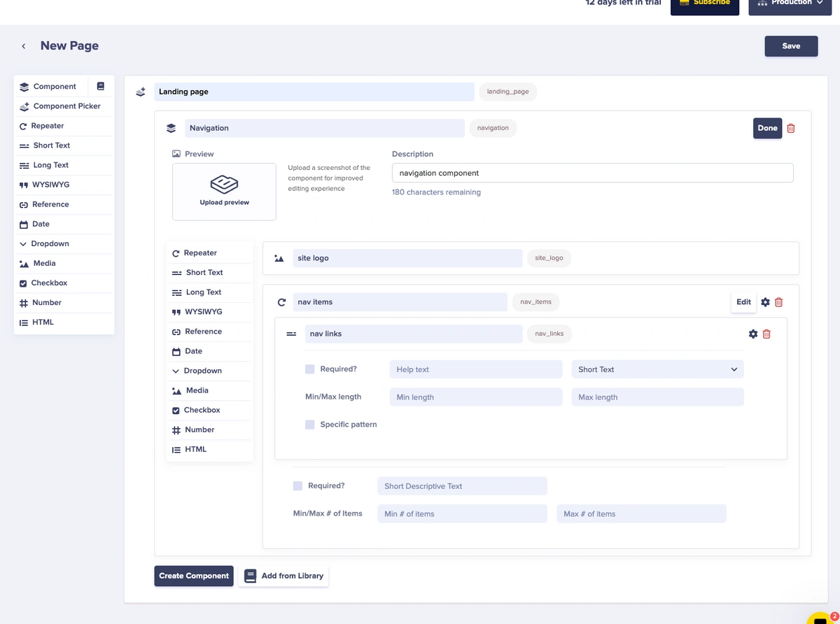
Task: Open settings gear for nav items repeater
Action: coord(765,302)
